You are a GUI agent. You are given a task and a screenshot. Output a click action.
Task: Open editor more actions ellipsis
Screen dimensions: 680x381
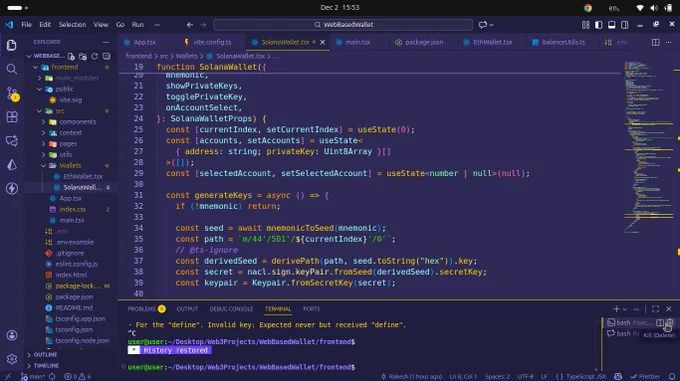[x=669, y=42]
